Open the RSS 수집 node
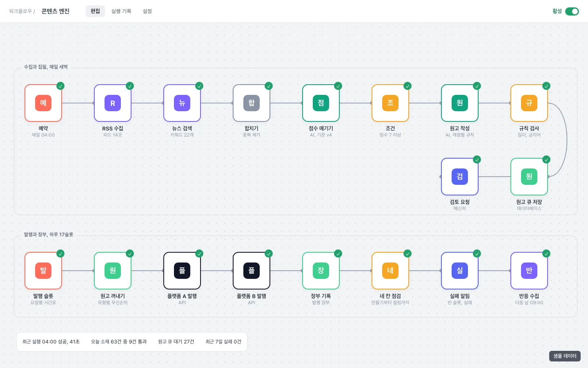 pyautogui.click(x=113, y=103)
